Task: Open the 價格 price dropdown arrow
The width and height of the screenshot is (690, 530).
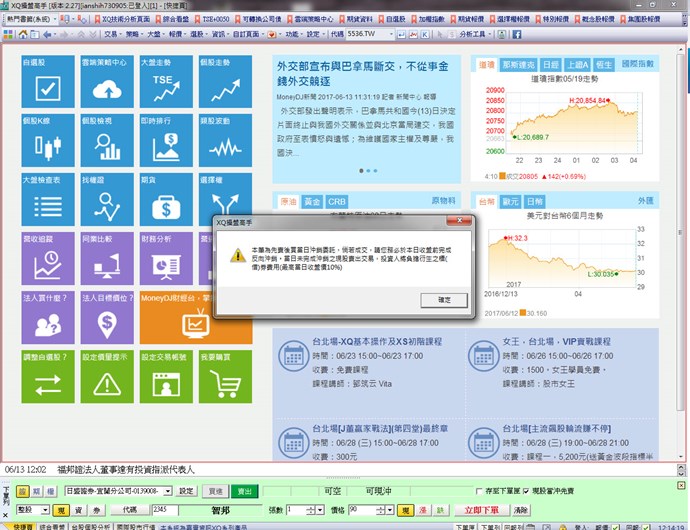Action: pyautogui.click(x=390, y=511)
